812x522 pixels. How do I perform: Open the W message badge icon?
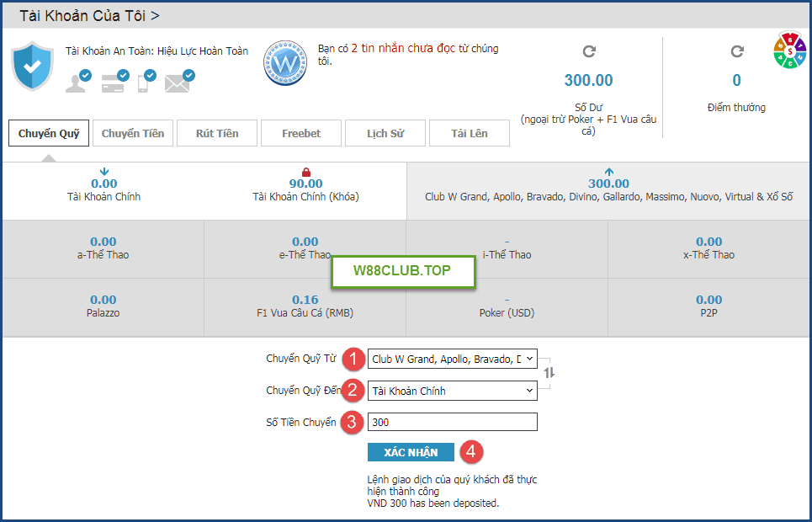(x=284, y=63)
